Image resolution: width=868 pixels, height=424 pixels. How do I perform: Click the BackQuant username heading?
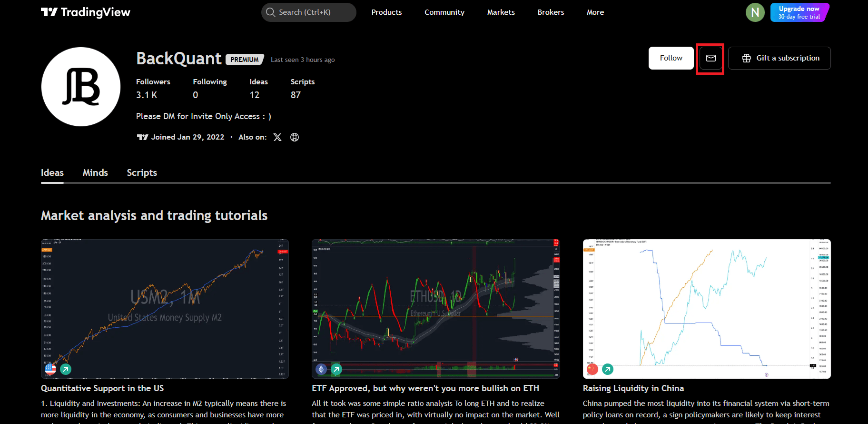179,58
